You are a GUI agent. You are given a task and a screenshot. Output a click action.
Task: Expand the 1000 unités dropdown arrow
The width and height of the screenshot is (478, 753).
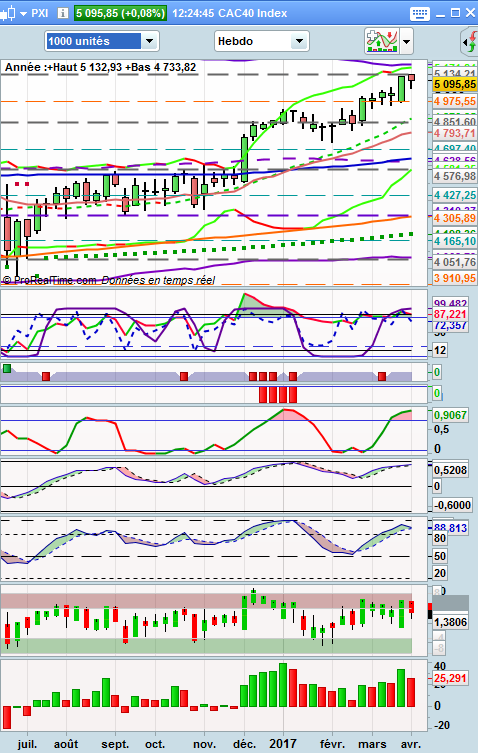149,41
